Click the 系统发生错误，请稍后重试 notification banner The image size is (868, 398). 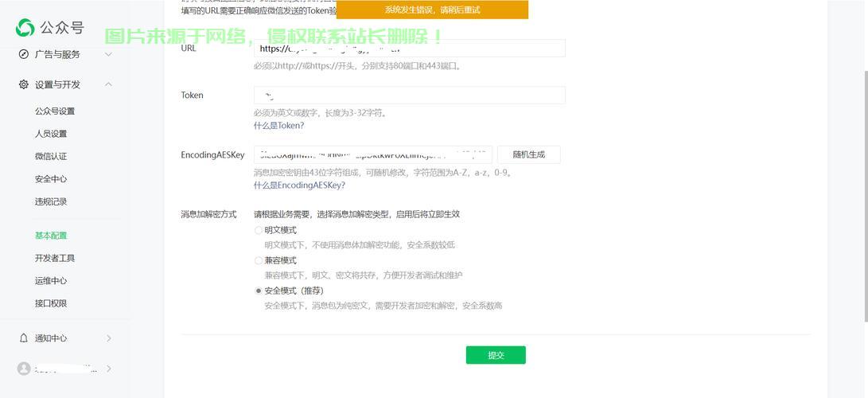click(432, 10)
